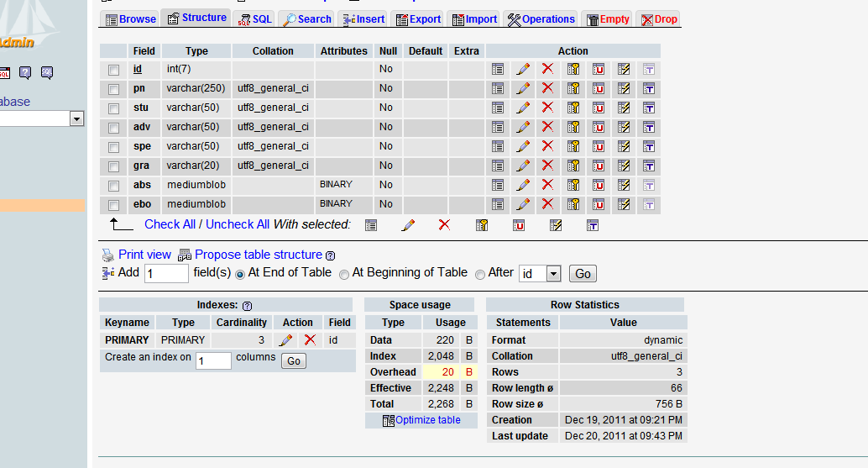Screen dimensions: 868x468
Task: Expand the database dropdown in left sidebar
Action: (77, 119)
